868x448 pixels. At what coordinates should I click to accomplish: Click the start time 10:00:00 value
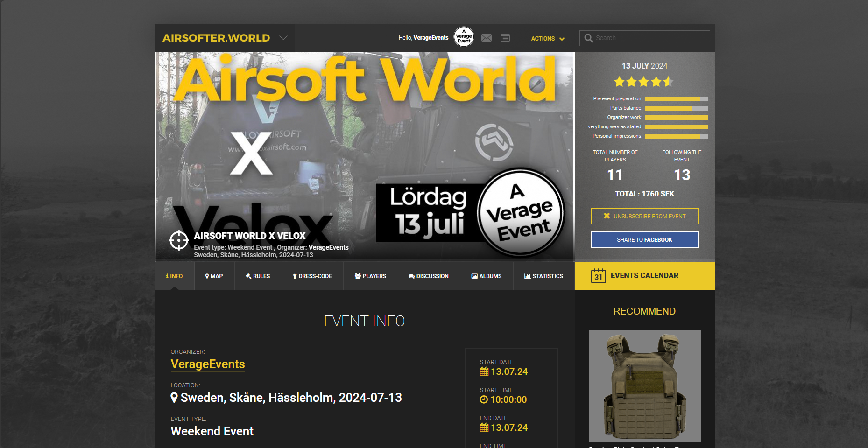click(508, 399)
